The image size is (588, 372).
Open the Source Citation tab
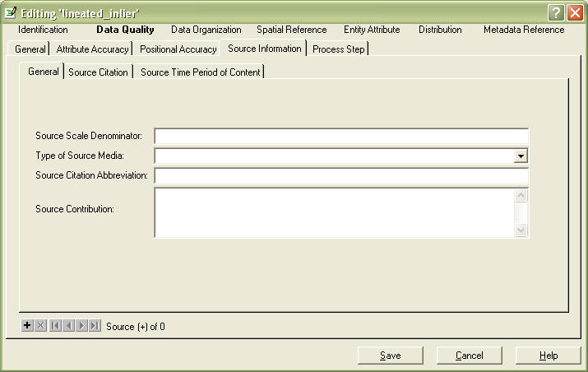click(x=98, y=72)
